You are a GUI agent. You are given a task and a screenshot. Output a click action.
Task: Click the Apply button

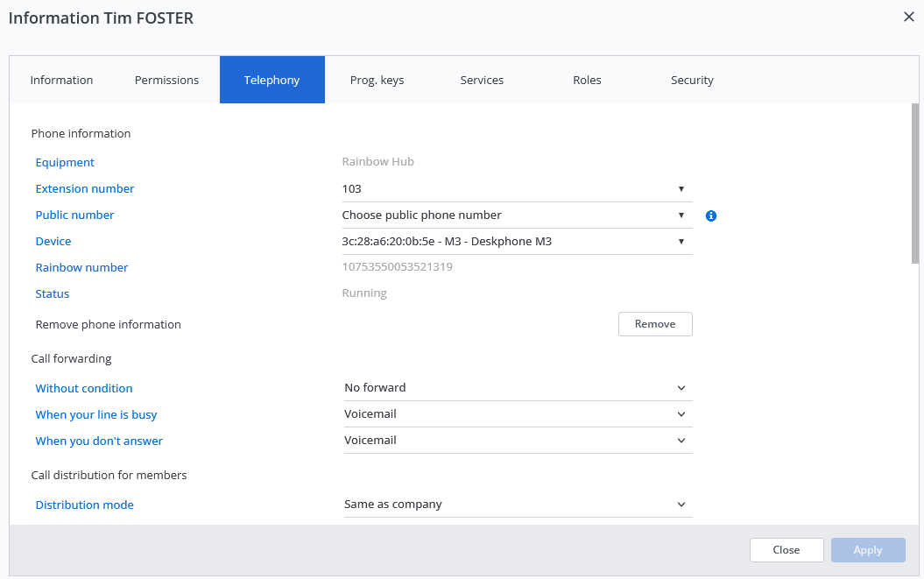click(867, 550)
